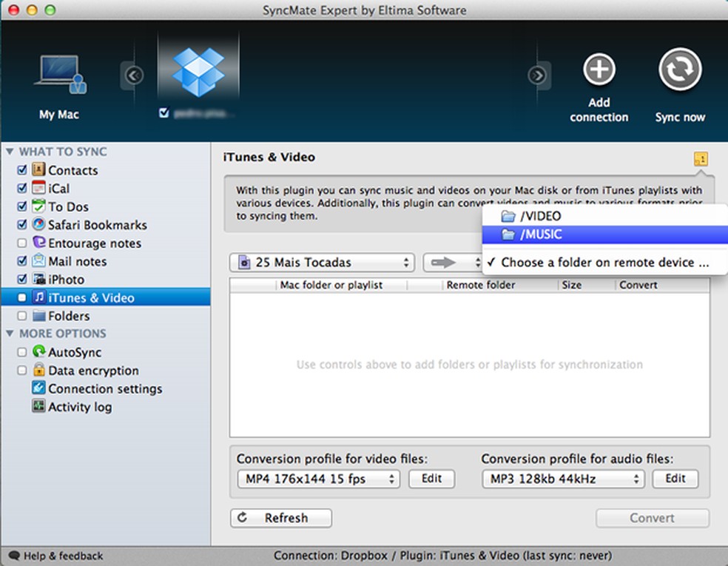The width and height of the screenshot is (728, 566).
Task: Collapse the MORE OPTIONS section
Action: (x=10, y=334)
